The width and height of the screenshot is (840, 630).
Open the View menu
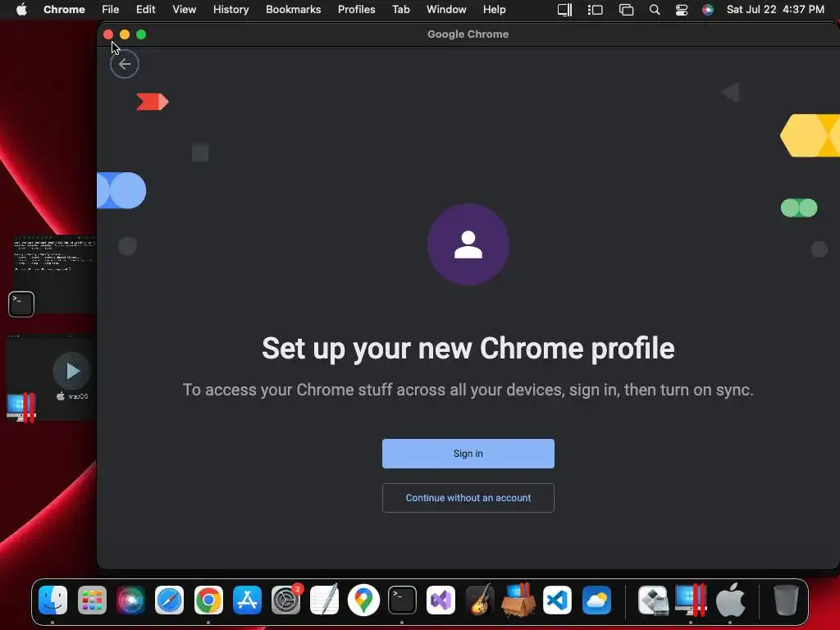point(185,10)
